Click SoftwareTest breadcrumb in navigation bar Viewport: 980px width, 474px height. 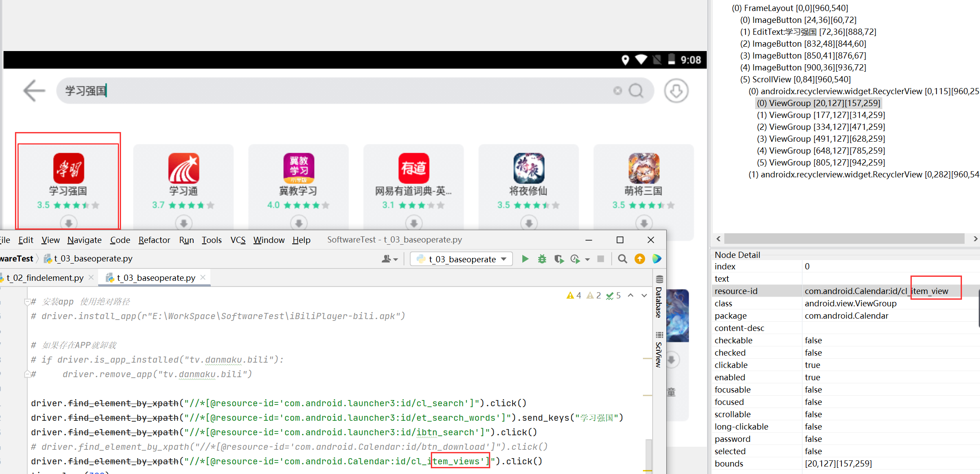(x=16, y=258)
